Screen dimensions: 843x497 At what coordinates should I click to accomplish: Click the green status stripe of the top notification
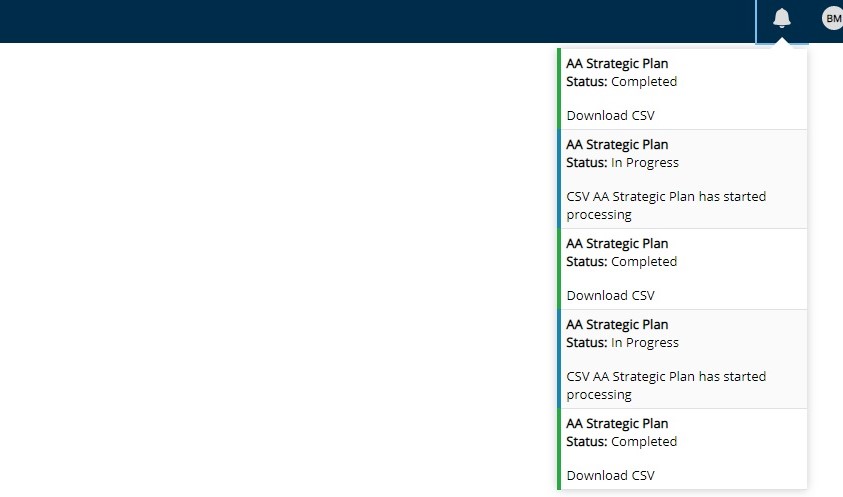[x=559, y=89]
